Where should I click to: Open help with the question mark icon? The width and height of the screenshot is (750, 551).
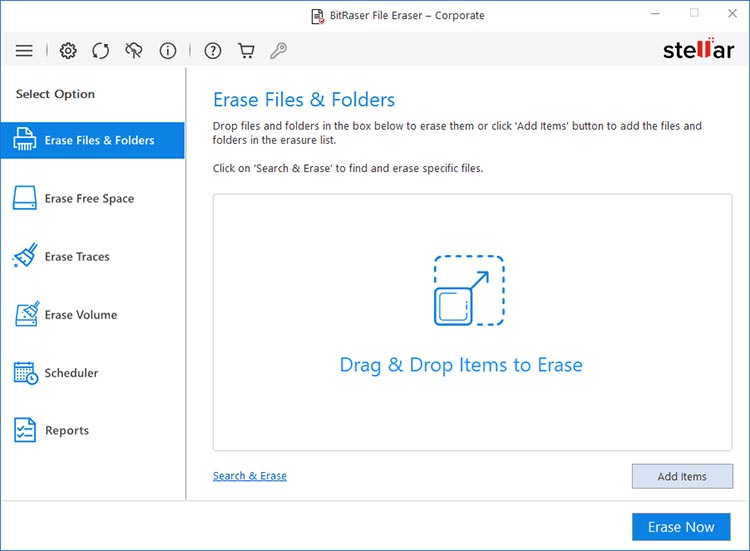click(213, 50)
